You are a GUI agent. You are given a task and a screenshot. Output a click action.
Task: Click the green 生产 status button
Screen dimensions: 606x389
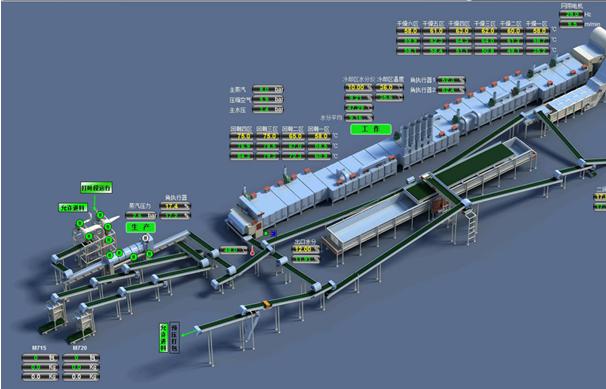coord(141,227)
